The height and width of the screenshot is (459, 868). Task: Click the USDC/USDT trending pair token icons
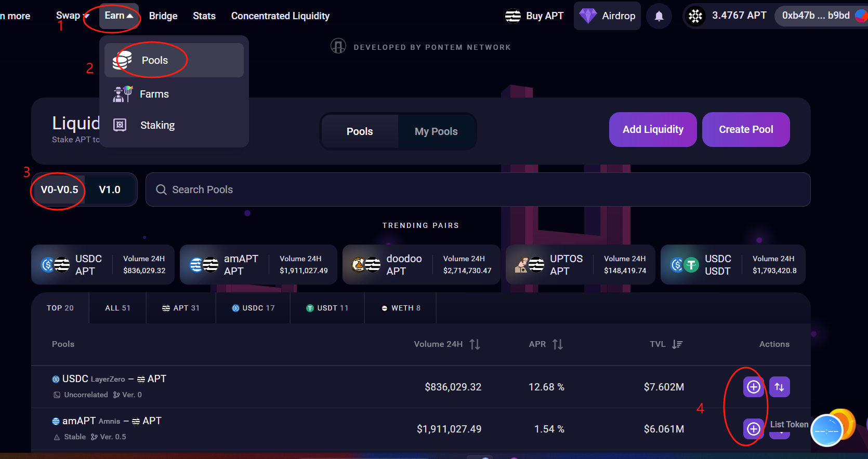pos(685,265)
